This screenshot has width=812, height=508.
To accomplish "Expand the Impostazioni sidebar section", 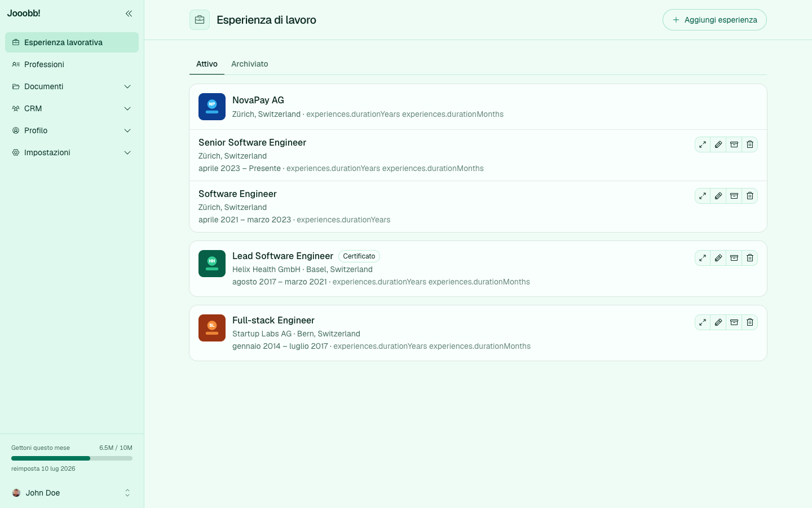I will point(72,152).
